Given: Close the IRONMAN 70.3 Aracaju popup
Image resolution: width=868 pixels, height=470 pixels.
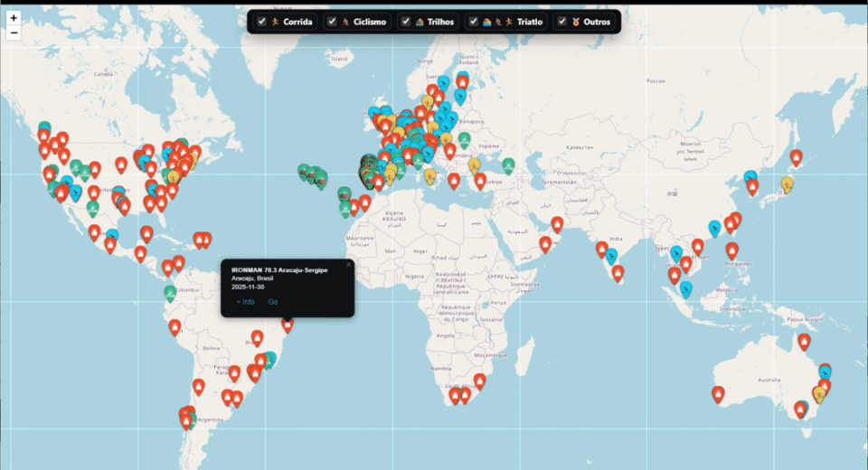Looking at the screenshot, I should point(348,265).
